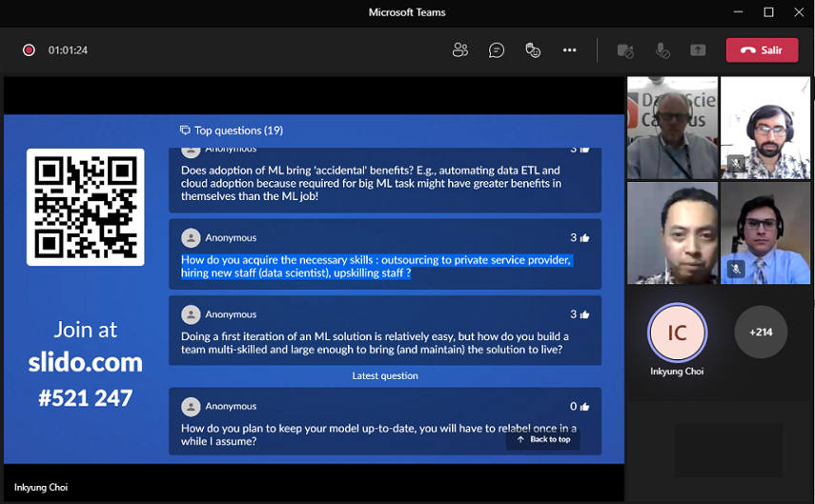Image resolution: width=815 pixels, height=504 pixels.
Task: Toggle the microphone mute button
Action: tap(662, 50)
